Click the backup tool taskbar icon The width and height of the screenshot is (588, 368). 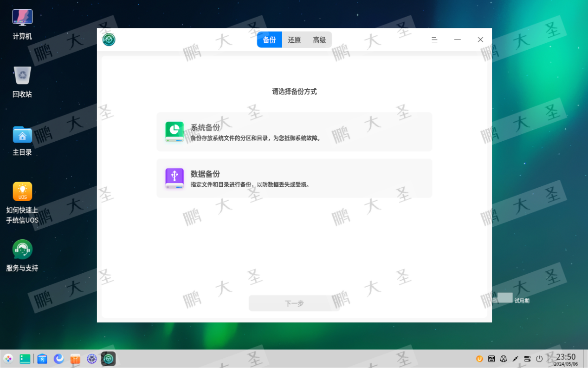click(x=109, y=359)
